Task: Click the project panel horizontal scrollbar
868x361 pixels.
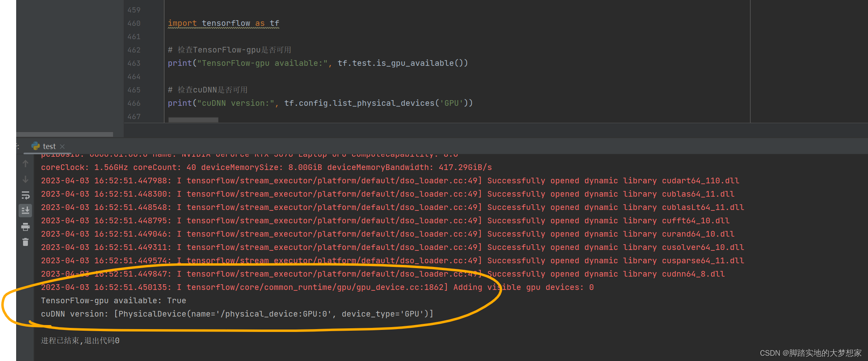Action: coord(65,134)
